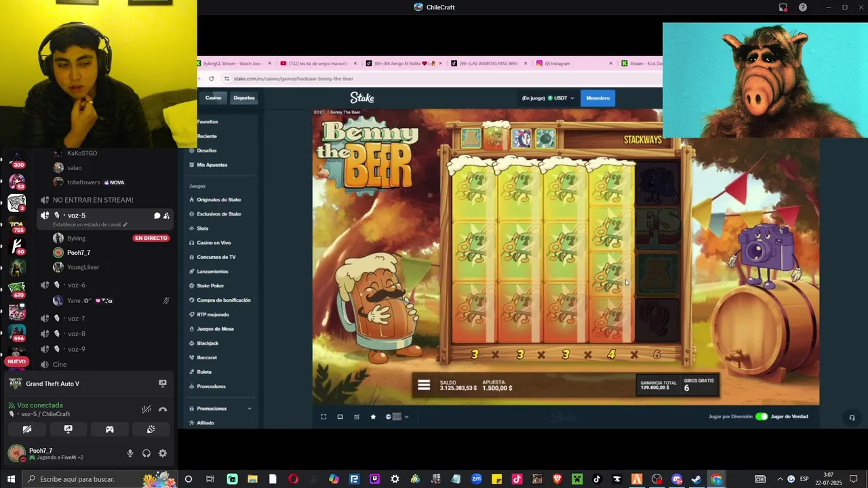Viewport: 868px width, 488px height.
Task: Expand Promociones menu chevron
Action: (x=250, y=409)
